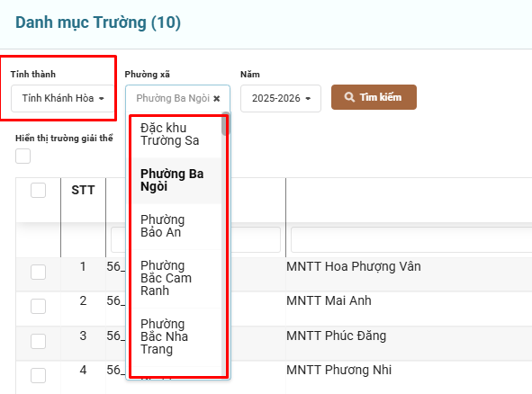Image resolution: width=532 pixels, height=394 pixels.
Task: Check the box for row 1
Action: (x=38, y=272)
